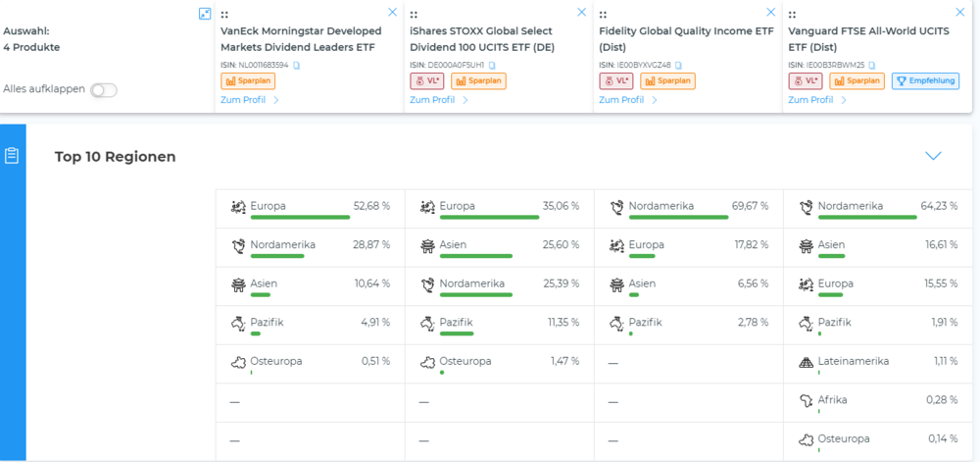
Task: Click the Afrika region icon in Vanguard column
Action: click(806, 400)
